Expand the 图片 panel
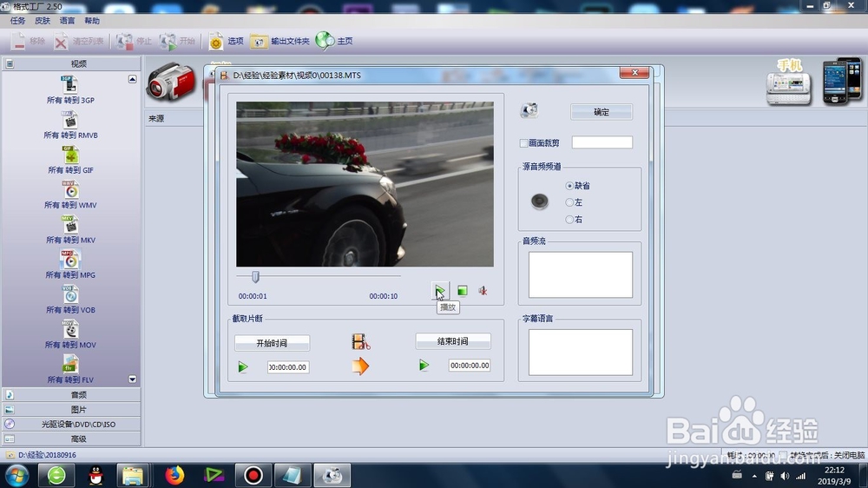 (x=71, y=409)
